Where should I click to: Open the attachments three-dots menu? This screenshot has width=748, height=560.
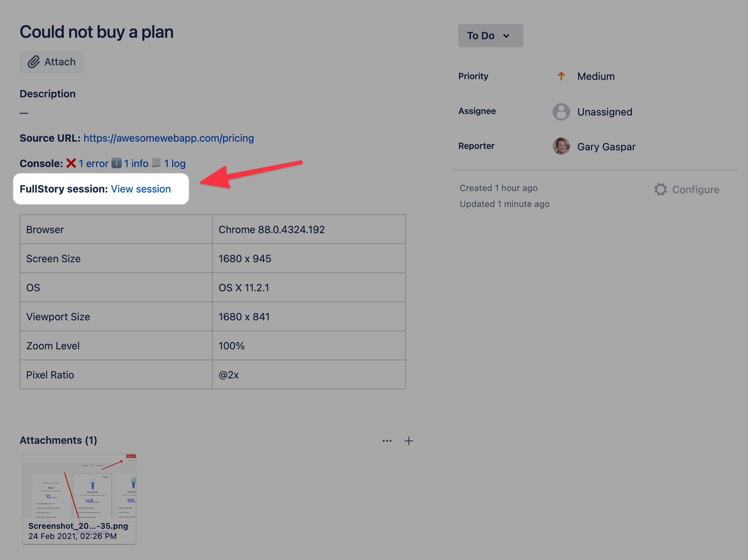pos(387,441)
